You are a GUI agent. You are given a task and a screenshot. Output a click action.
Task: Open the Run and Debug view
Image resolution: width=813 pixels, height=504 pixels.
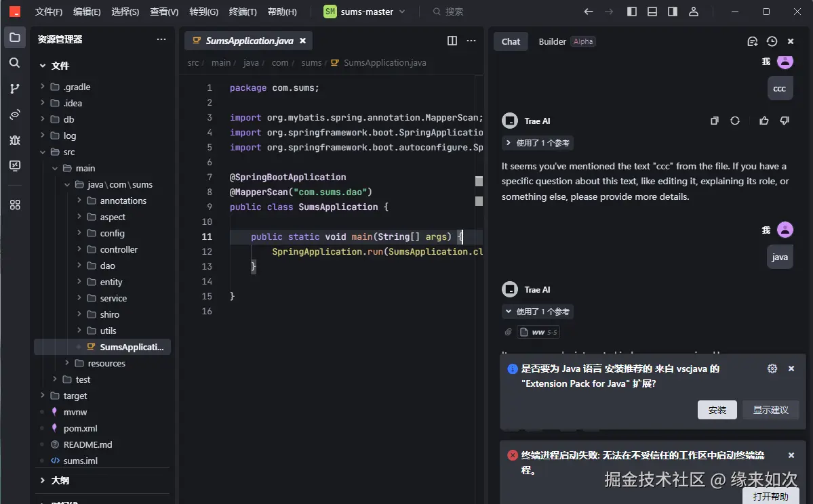(x=15, y=140)
